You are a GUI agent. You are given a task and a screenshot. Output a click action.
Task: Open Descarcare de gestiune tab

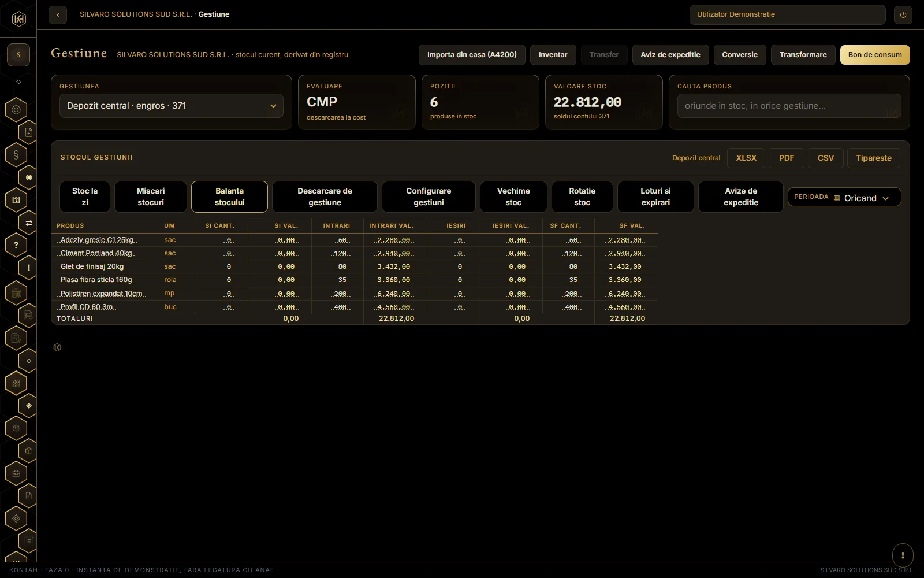(325, 197)
